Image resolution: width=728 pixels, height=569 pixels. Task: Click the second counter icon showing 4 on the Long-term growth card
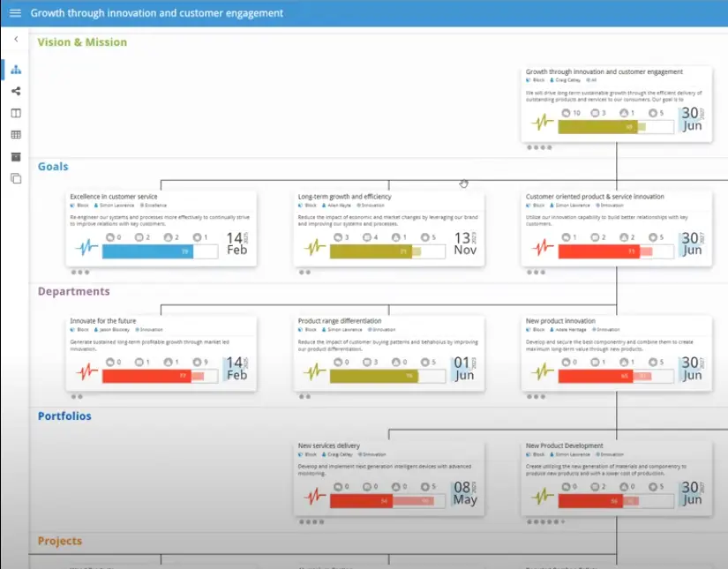(x=367, y=237)
